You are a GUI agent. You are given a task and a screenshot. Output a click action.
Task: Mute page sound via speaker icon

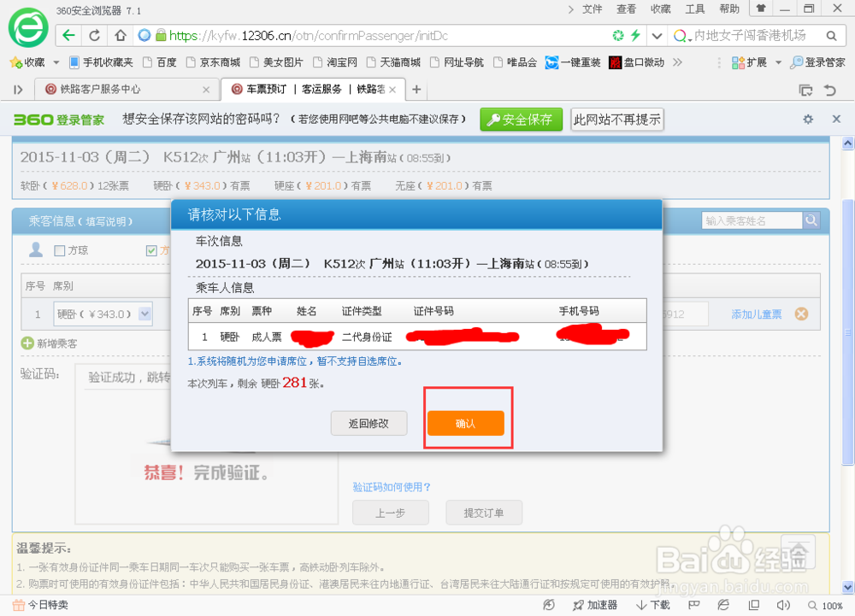point(783,604)
